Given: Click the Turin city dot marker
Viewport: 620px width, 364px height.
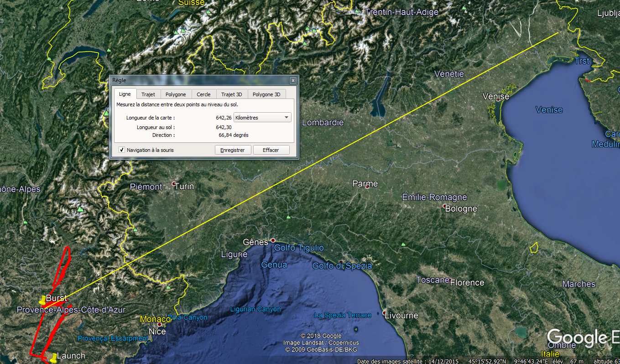Looking at the screenshot, I should [x=174, y=184].
